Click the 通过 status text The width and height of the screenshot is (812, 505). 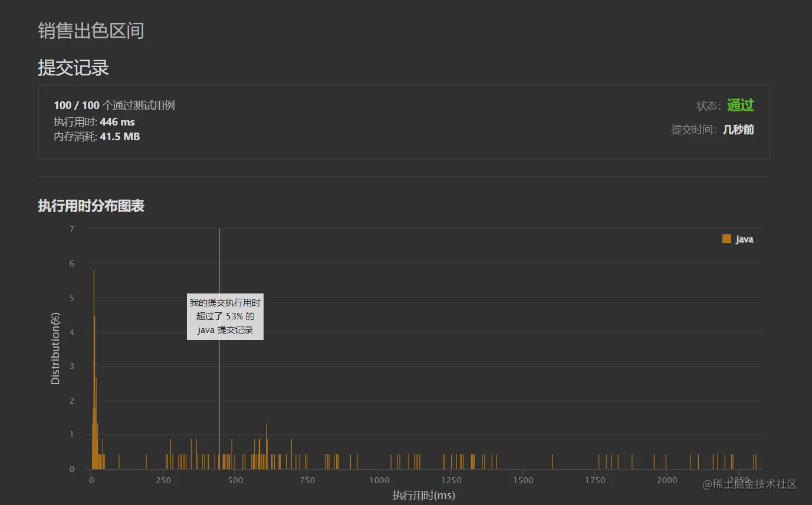pyautogui.click(x=741, y=105)
